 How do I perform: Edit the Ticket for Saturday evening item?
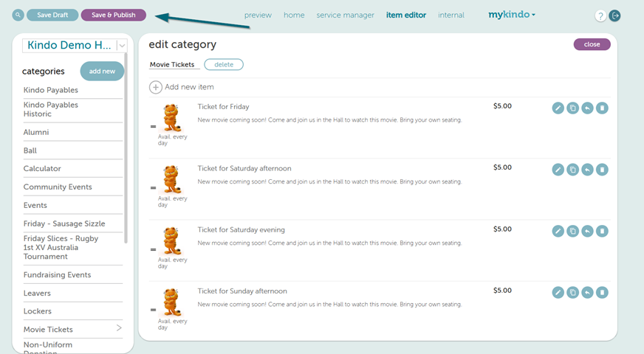click(x=558, y=232)
